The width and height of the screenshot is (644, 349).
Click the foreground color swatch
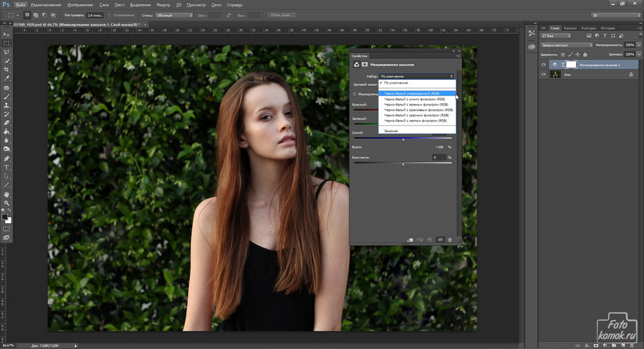pyautogui.click(x=4, y=217)
